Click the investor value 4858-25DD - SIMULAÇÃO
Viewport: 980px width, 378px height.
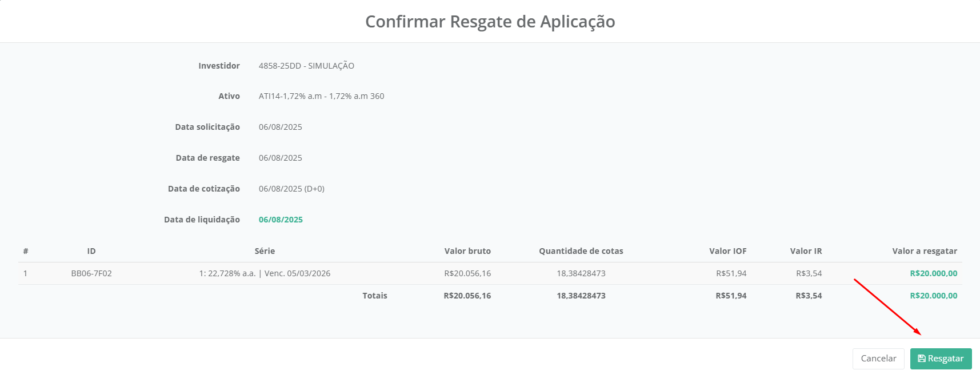(306, 66)
